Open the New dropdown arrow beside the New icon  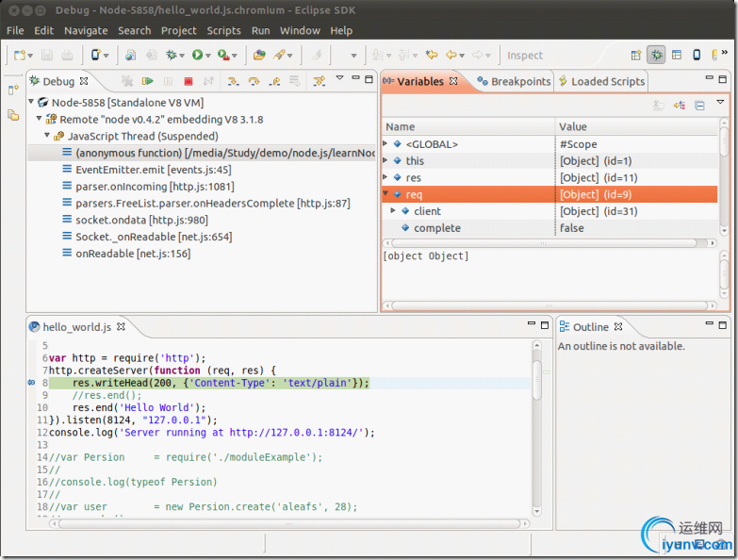tap(30, 56)
